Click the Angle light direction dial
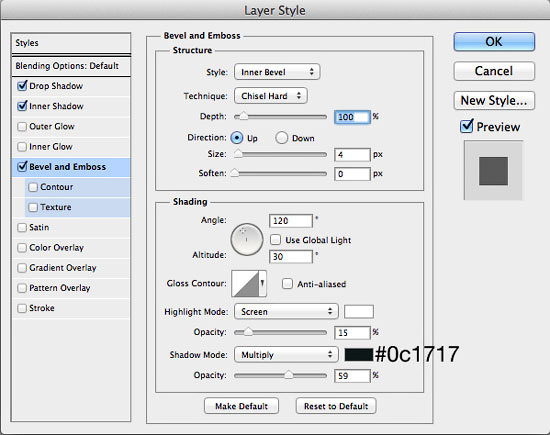550x435 pixels. coord(247,239)
